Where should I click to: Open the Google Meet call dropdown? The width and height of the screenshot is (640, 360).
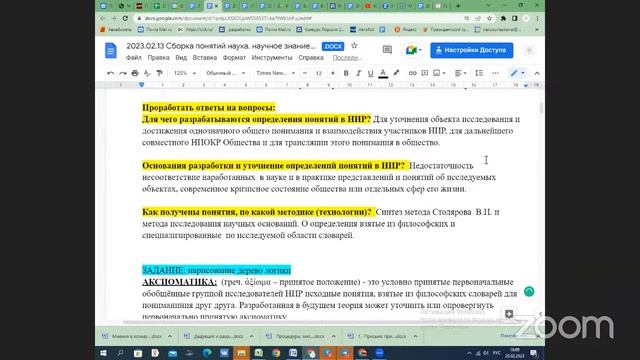(413, 50)
